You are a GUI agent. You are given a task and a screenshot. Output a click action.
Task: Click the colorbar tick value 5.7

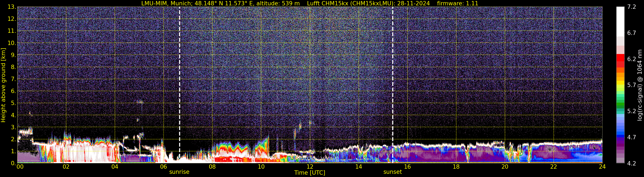pyautogui.click(x=632, y=85)
